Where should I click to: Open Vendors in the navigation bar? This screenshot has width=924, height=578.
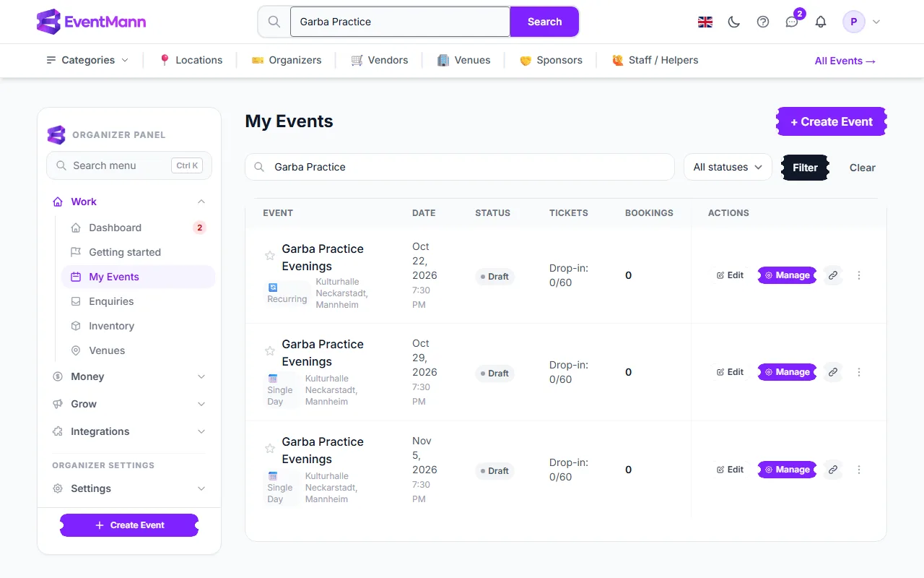[x=380, y=60]
